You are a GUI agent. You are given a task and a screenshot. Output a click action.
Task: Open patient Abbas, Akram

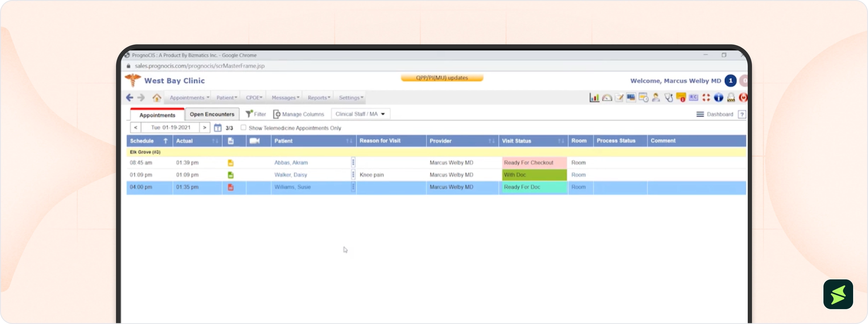point(291,163)
